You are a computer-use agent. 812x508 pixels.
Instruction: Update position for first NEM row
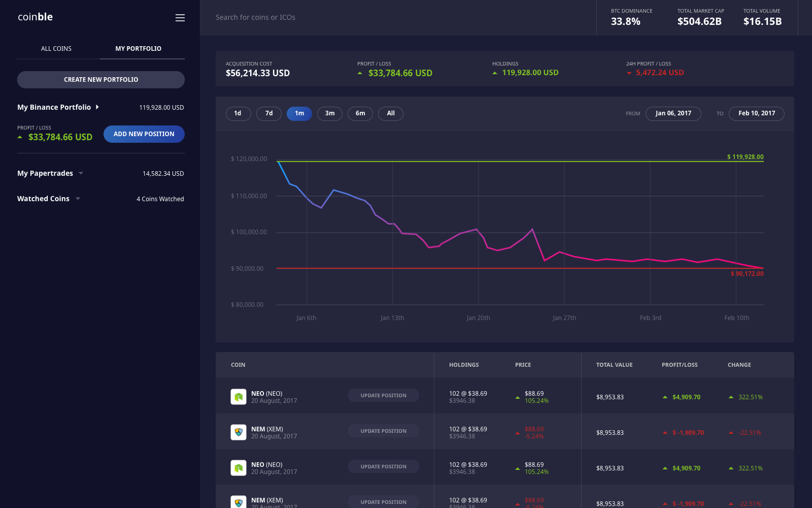tap(384, 431)
